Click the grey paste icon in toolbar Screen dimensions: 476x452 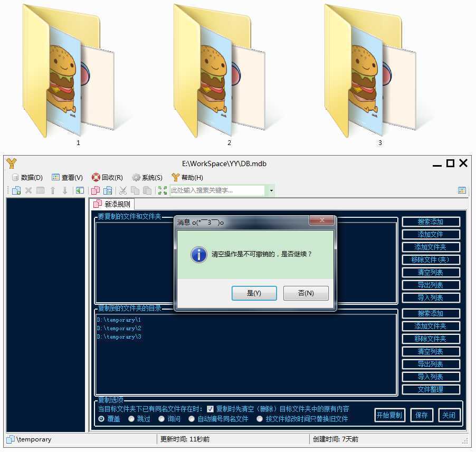coord(147,190)
